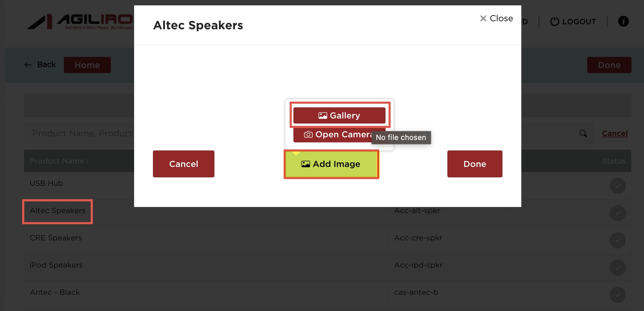
Task: Click the LOGOUT power icon link
Action: (x=573, y=22)
